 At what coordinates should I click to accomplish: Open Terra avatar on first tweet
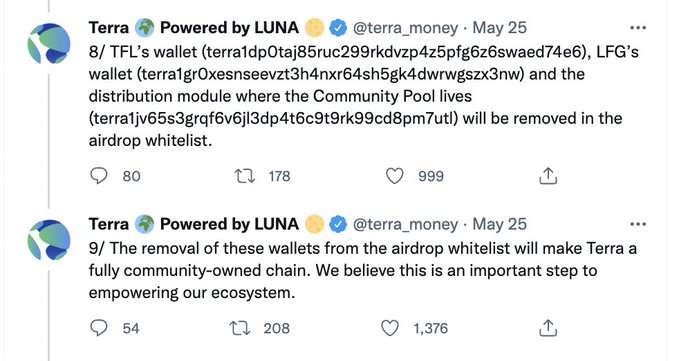click(x=49, y=44)
